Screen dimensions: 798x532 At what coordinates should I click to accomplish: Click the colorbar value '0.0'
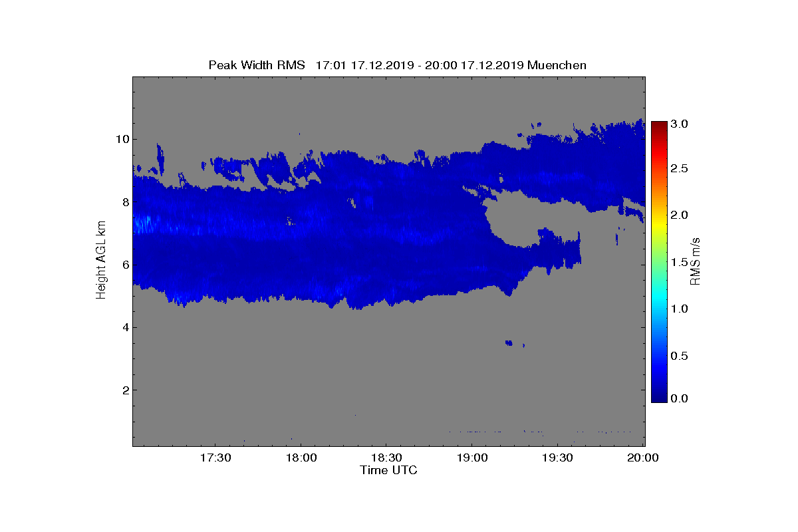pyautogui.click(x=680, y=398)
